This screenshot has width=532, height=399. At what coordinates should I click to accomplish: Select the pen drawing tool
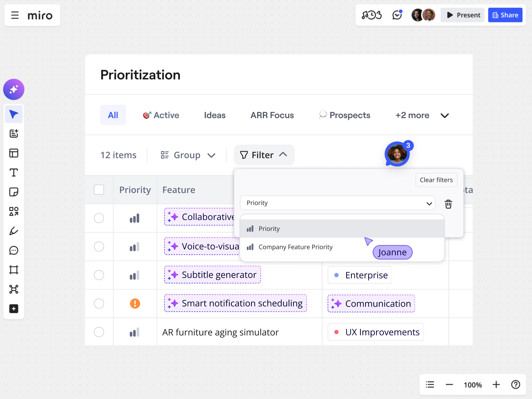click(14, 231)
